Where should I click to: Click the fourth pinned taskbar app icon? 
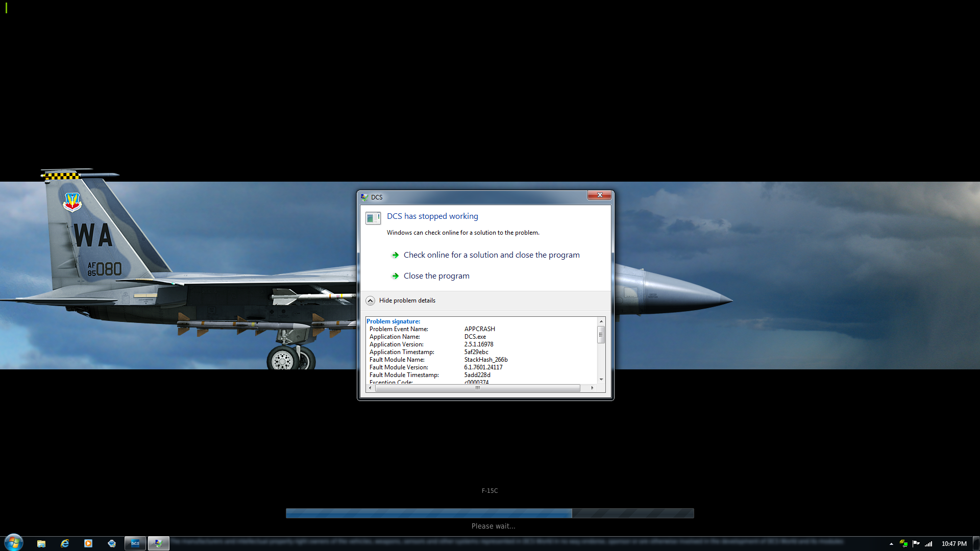(x=112, y=543)
